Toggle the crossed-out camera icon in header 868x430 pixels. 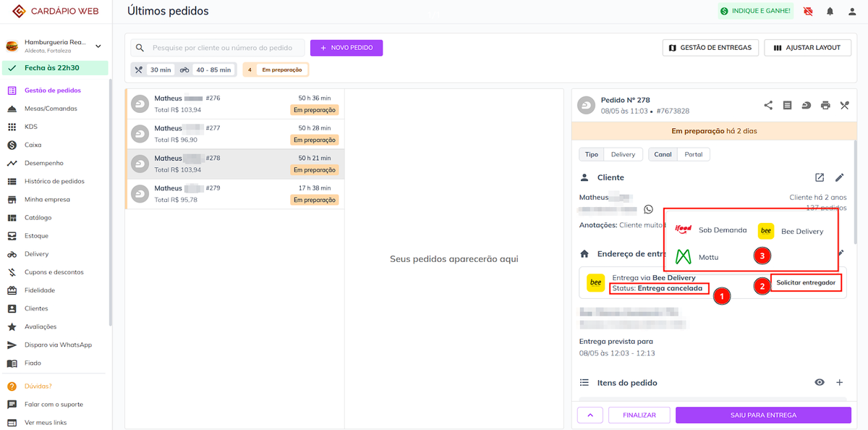808,12
